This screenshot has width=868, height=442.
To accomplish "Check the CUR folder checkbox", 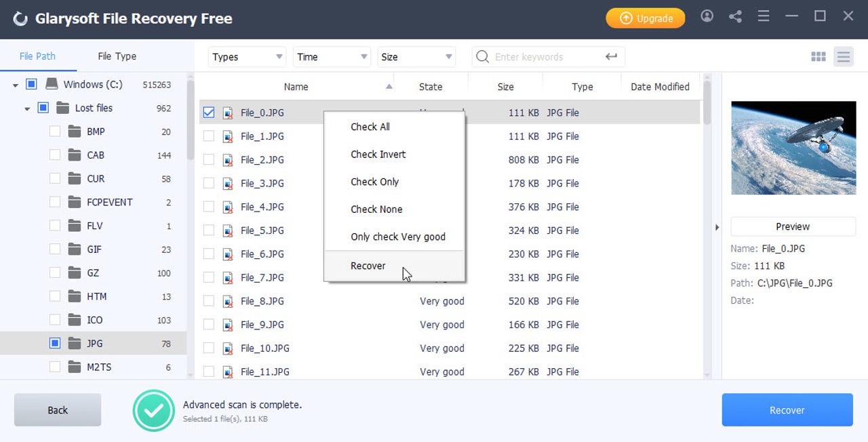I will click(x=55, y=179).
